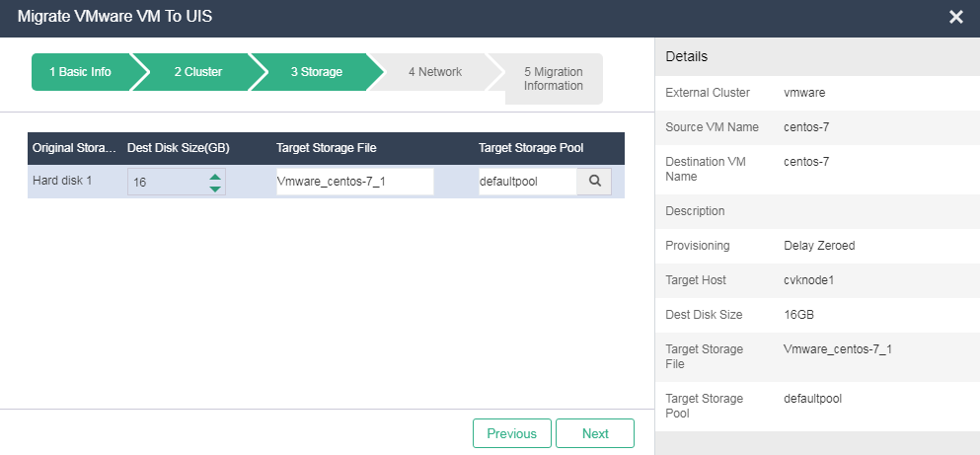Go to step 1 Basic Info

pyautogui.click(x=81, y=72)
